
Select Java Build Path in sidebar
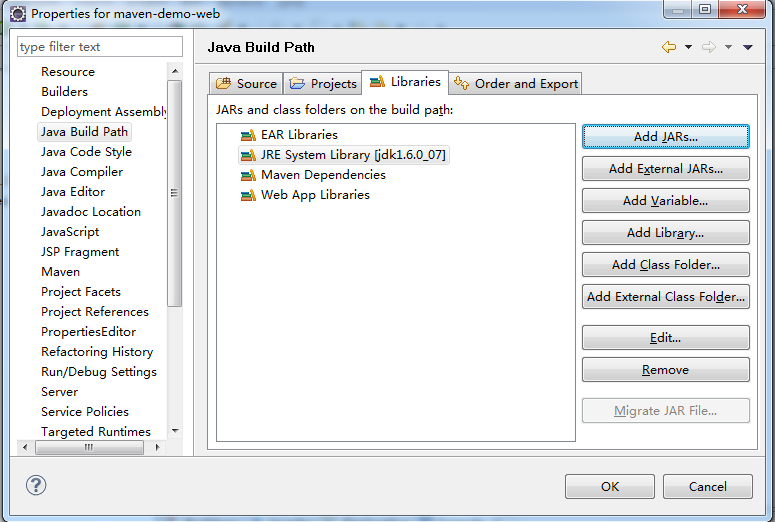(x=84, y=131)
